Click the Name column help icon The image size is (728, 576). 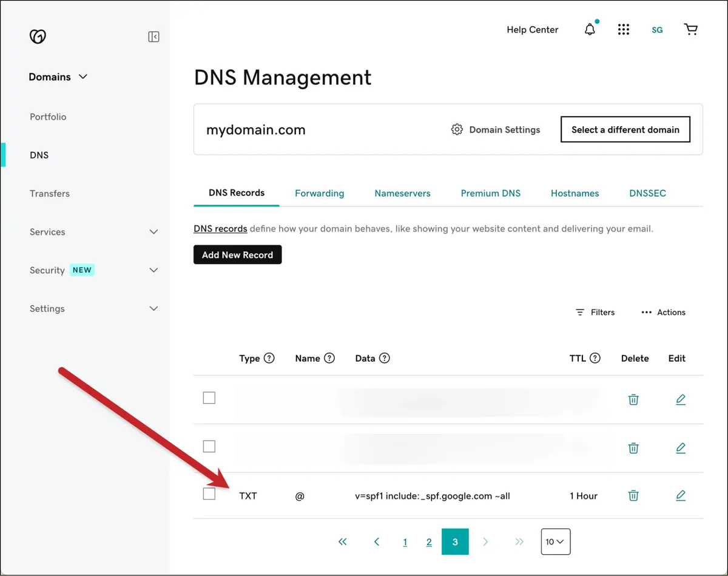coord(329,358)
